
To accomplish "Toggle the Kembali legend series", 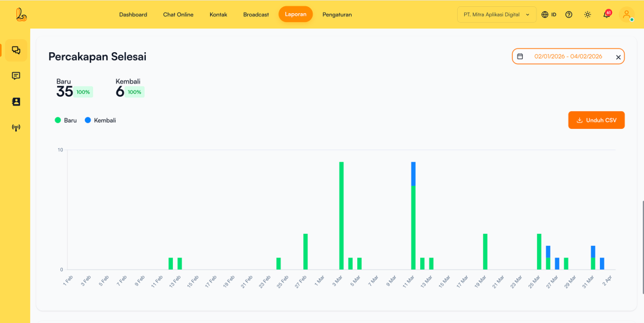I will [101, 120].
